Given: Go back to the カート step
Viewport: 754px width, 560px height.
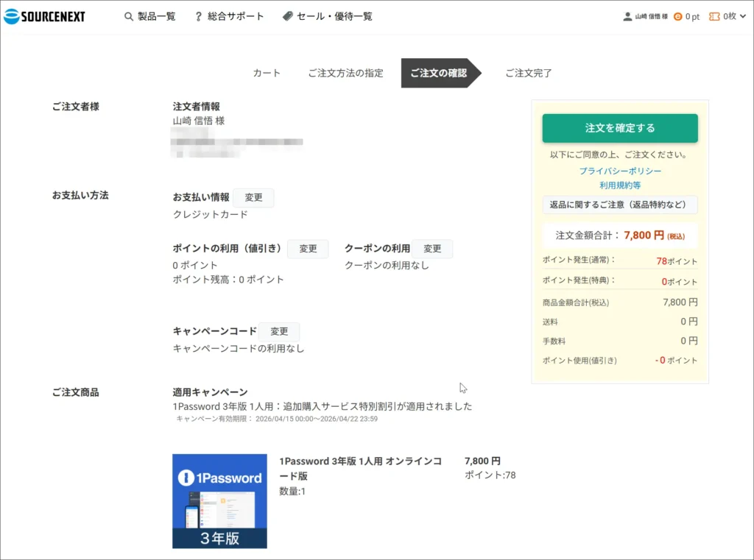Looking at the screenshot, I should (267, 73).
